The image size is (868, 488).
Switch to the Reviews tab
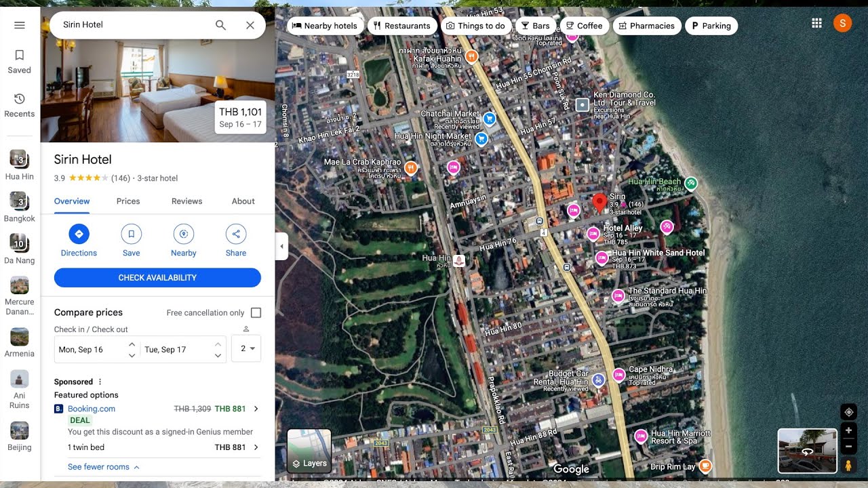click(x=187, y=201)
